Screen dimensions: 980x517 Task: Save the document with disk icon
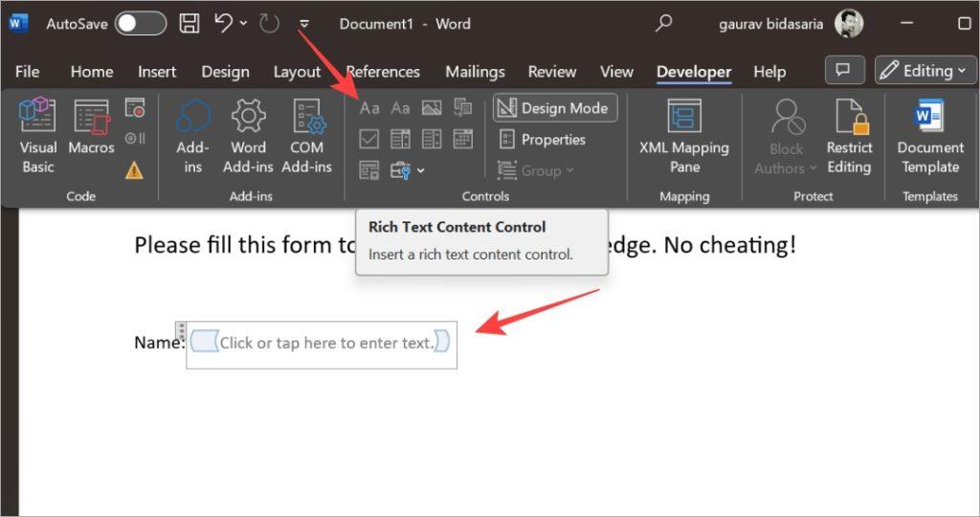(189, 24)
